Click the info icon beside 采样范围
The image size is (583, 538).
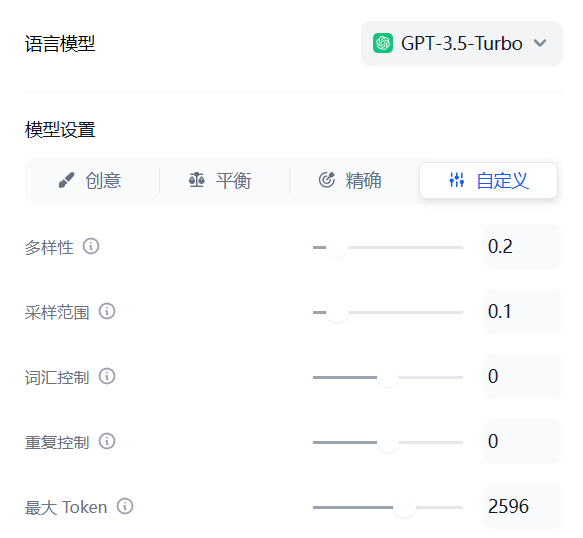tap(107, 311)
